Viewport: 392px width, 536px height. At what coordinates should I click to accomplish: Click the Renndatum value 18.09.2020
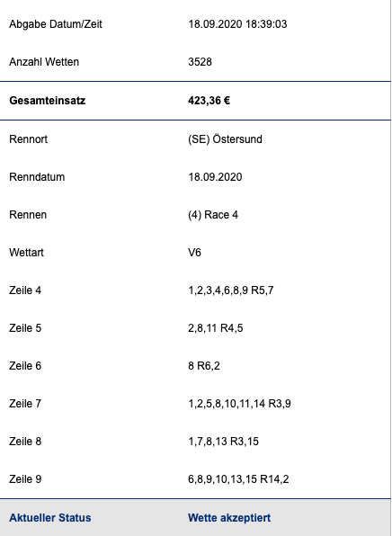(215, 177)
